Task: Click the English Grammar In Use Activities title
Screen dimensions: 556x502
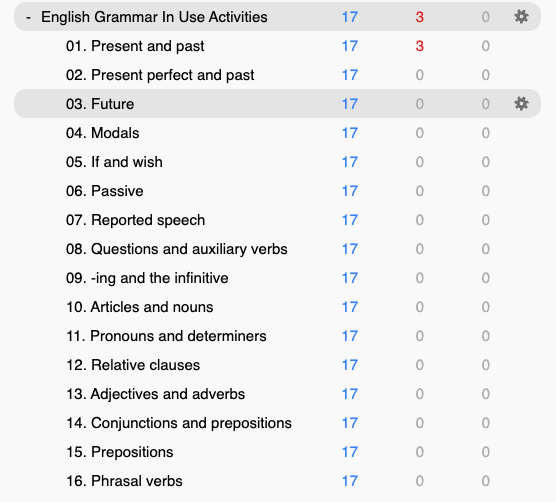Action: pyautogui.click(x=154, y=17)
